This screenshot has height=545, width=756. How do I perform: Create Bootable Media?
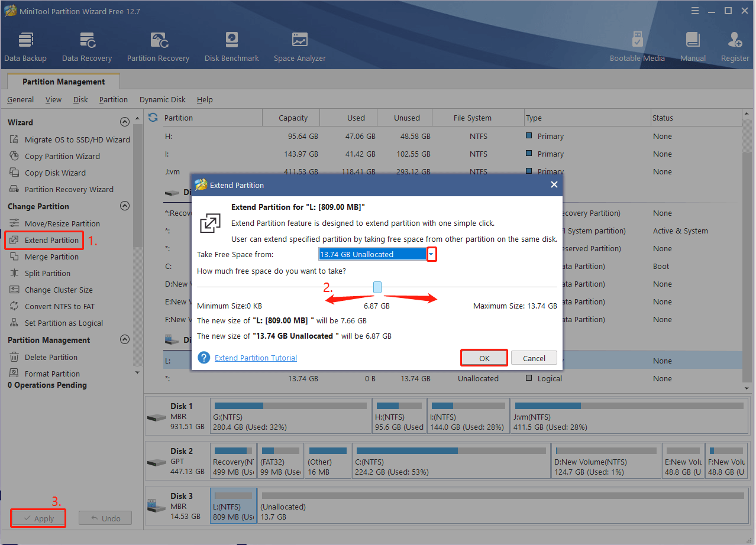click(x=637, y=47)
